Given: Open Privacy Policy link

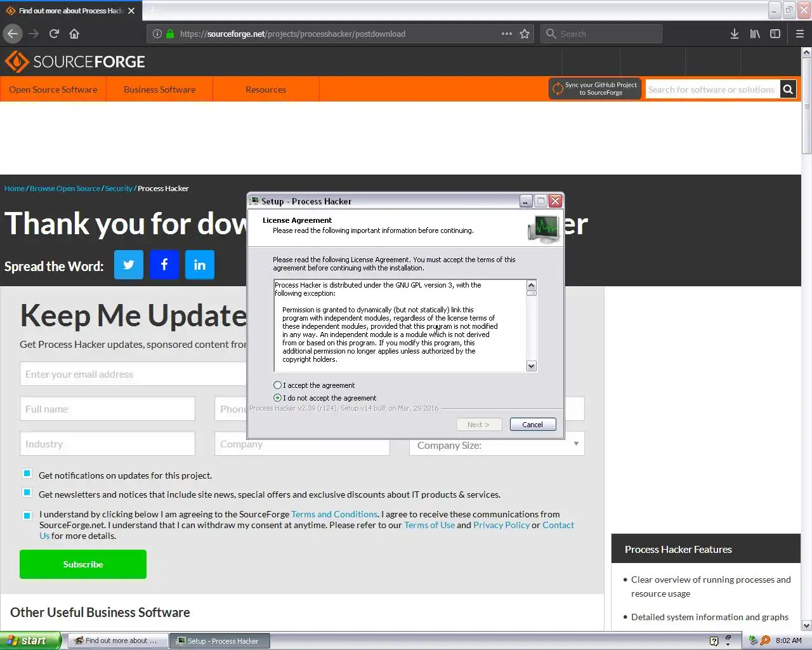Looking at the screenshot, I should (501, 525).
